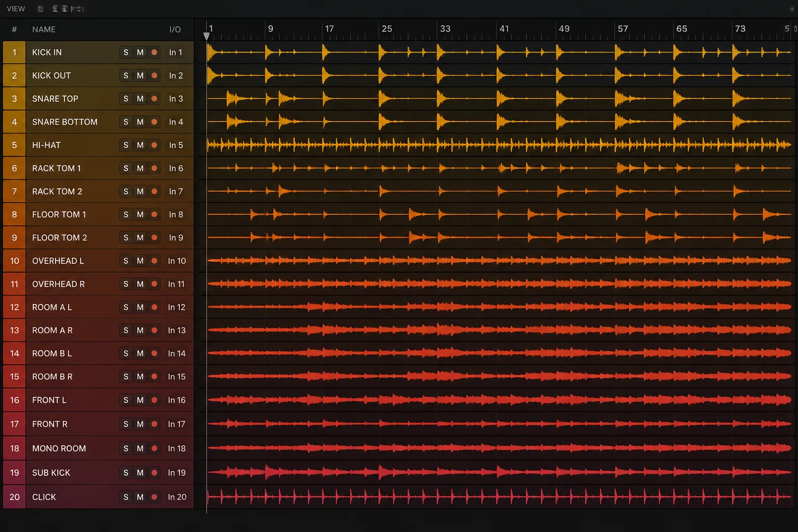Record-arm the FLOOR TOM 2 track
The height and width of the screenshot is (532, 798).
click(154, 238)
